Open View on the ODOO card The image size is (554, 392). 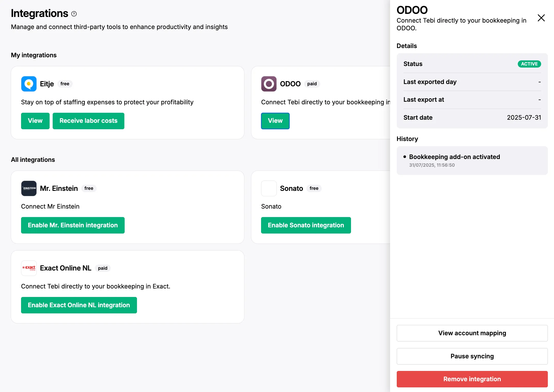click(275, 121)
